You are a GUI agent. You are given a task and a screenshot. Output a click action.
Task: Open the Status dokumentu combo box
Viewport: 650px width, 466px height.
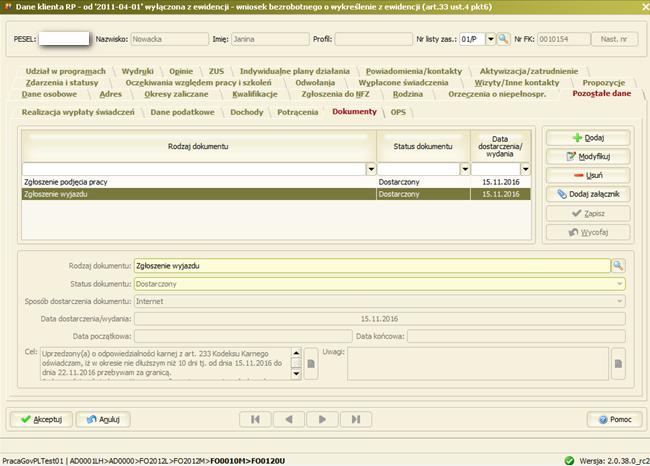(380, 284)
